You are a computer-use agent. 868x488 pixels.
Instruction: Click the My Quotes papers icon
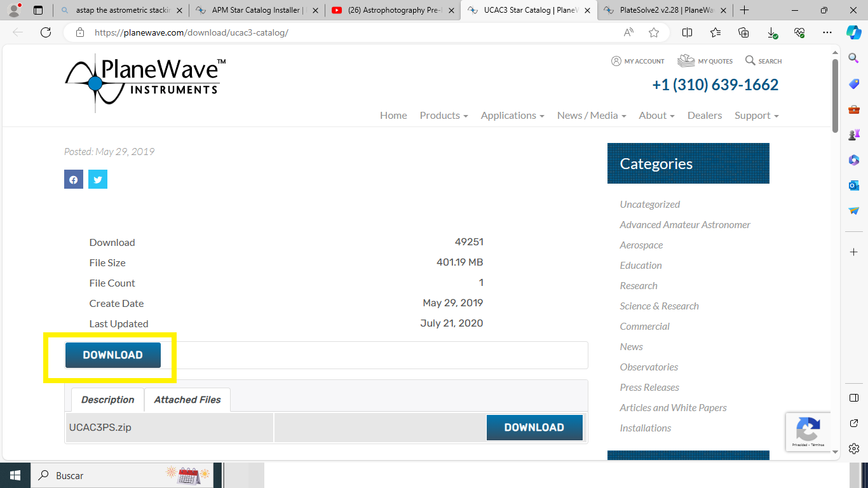pos(686,61)
